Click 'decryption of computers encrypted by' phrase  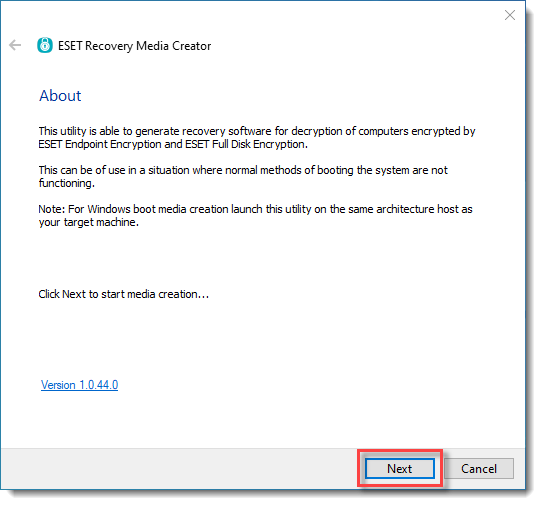(383, 131)
